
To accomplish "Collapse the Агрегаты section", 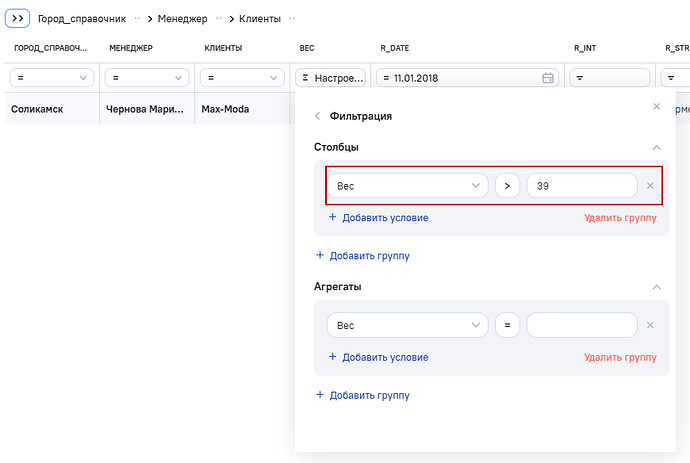I will [656, 287].
